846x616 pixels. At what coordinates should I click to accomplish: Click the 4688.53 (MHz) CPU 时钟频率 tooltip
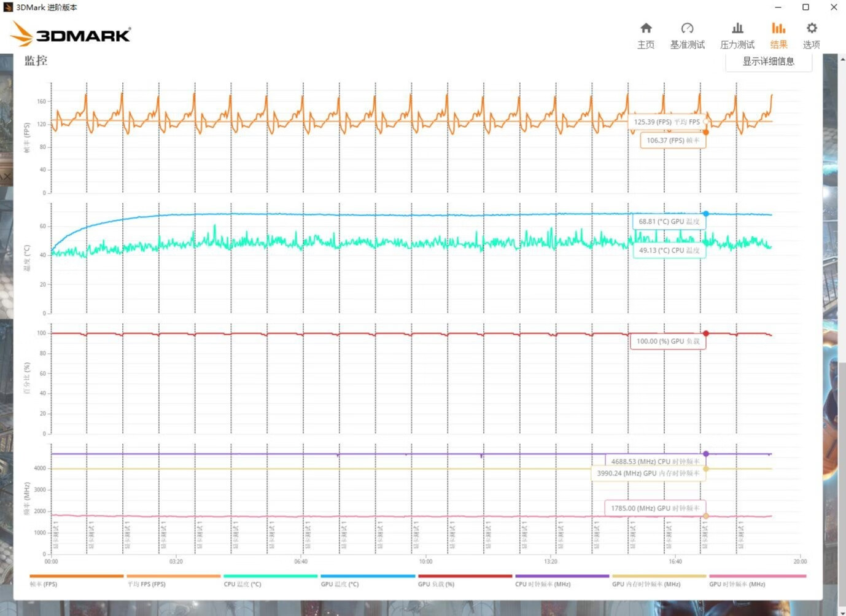pyautogui.click(x=655, y=461)
